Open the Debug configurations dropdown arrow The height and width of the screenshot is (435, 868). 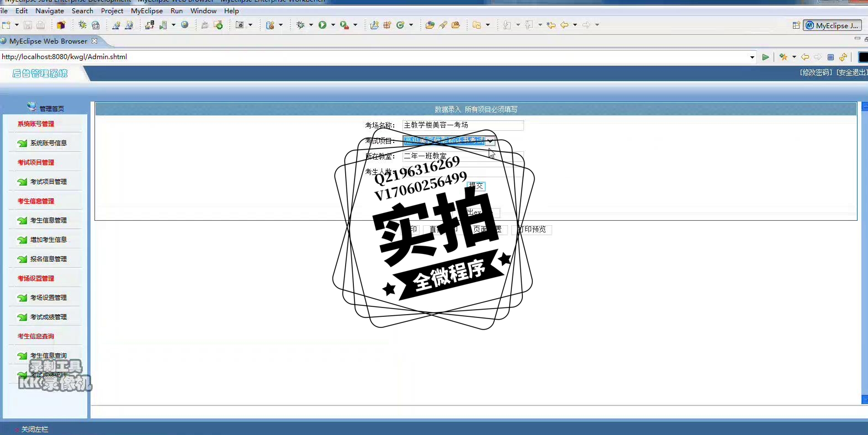(311, 25)
